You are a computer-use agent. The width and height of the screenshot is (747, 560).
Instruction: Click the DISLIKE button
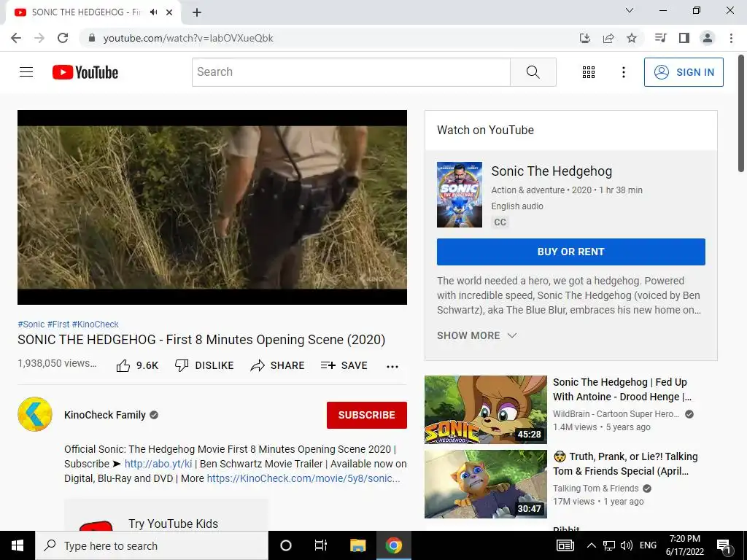tap(204, 365)
